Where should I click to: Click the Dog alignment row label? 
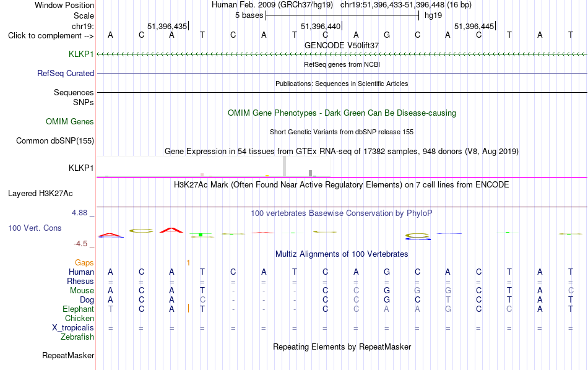point(87,300)
